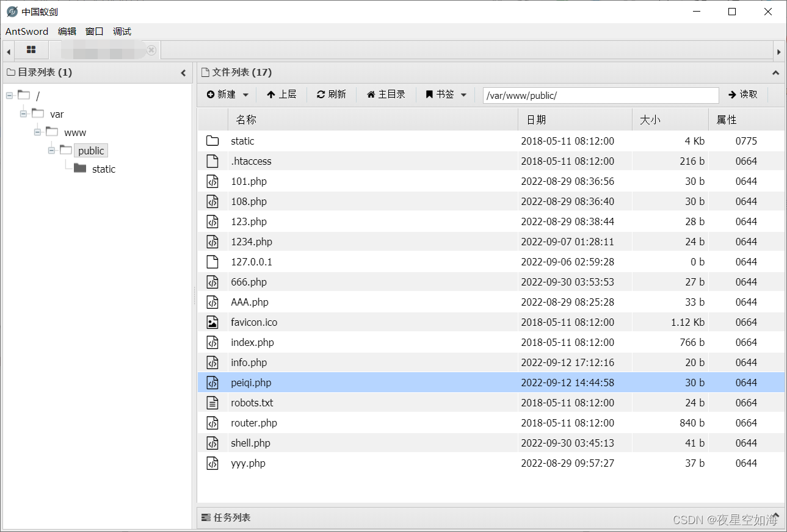The width and height of the screenshot is (787, 532).
Task: Open the home grid tab icon
Action: click(x=31, y=50)
